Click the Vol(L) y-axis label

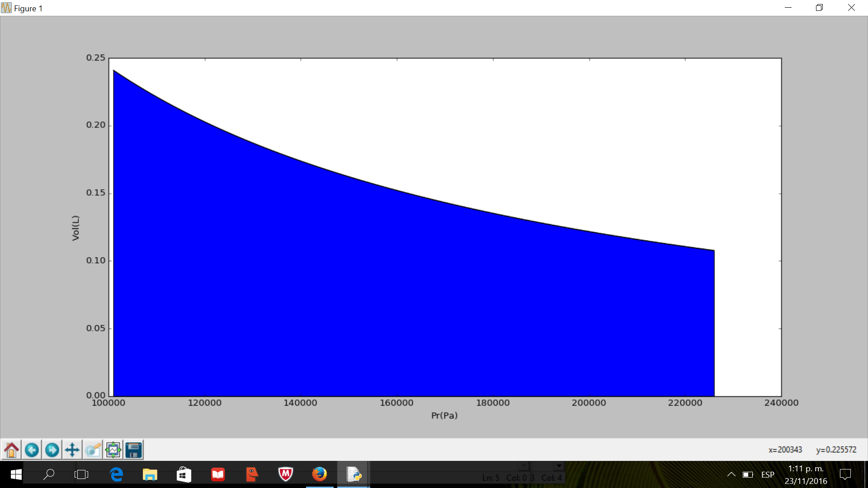(x=75, y=228)
